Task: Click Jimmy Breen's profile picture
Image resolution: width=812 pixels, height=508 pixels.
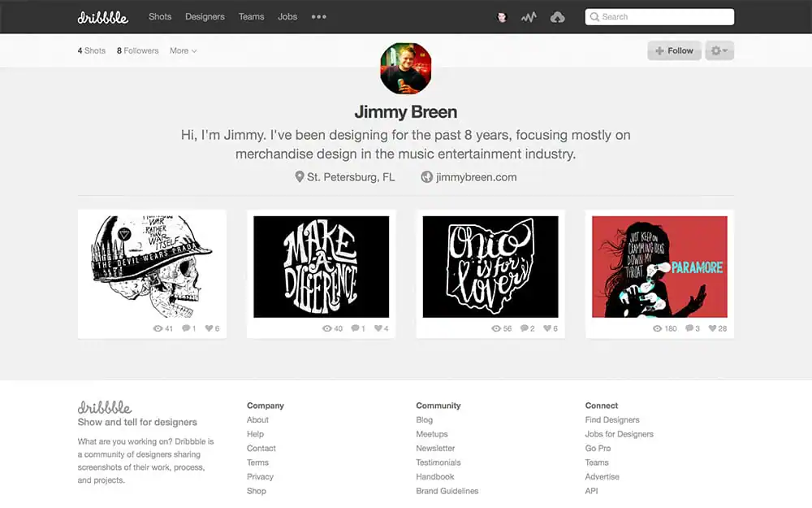Action: click(x=405, y=68)
